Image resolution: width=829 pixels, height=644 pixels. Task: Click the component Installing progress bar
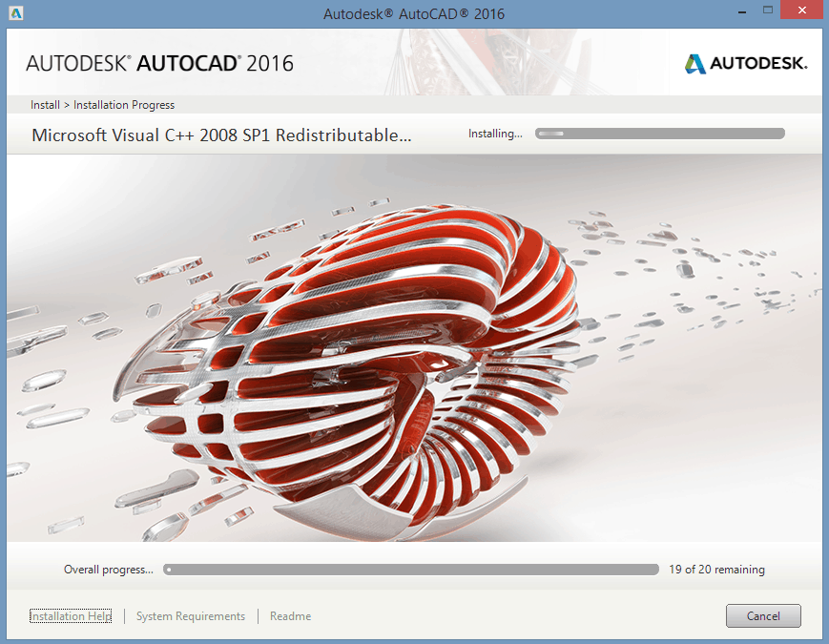point(660,134)
